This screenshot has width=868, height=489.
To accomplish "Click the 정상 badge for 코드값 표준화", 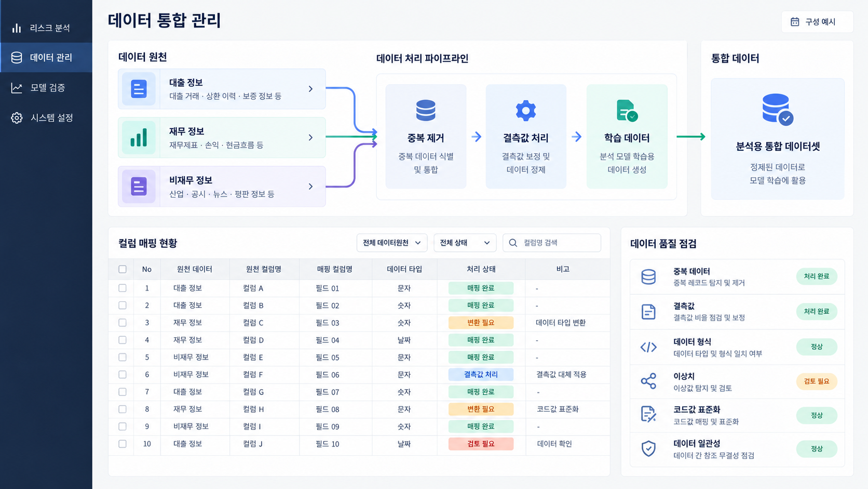I will pyautogui.click(x=817, y=416).
